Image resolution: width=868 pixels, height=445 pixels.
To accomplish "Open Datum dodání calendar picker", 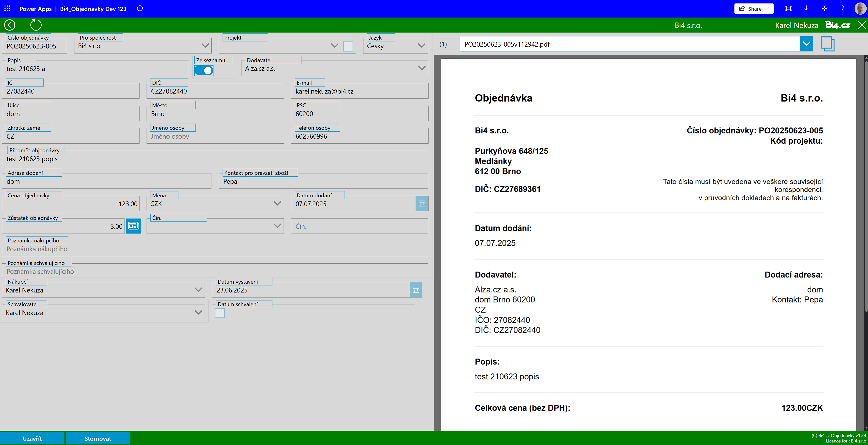I will tap(421, 204).
